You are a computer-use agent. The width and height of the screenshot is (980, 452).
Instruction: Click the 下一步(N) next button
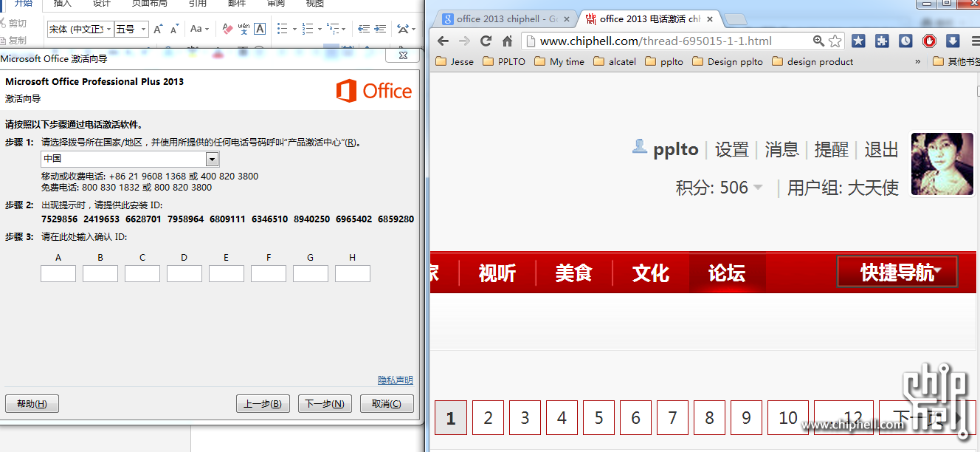325,404
